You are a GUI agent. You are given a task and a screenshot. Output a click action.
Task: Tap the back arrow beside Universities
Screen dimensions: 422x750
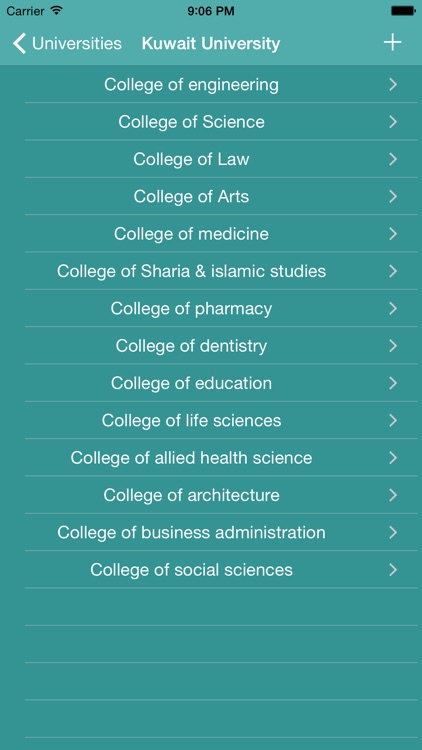19,43
